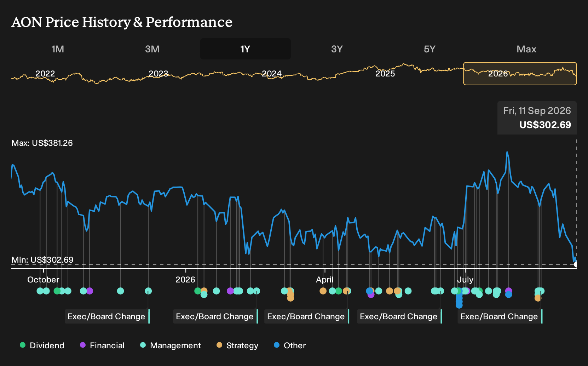This screenshot has width=588, height=366.
Task: Click the highlighted 2026 range selector window
Action: point(520,74)
